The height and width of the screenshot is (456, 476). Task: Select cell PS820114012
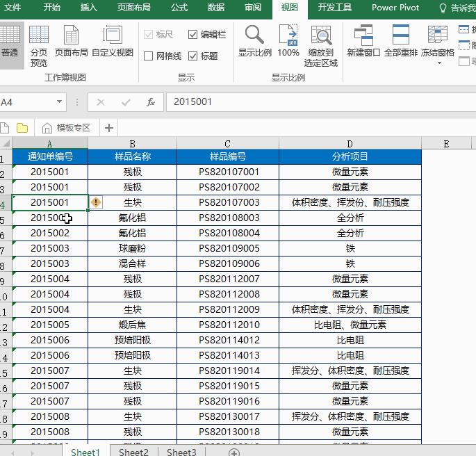click(x=228, y=340)
